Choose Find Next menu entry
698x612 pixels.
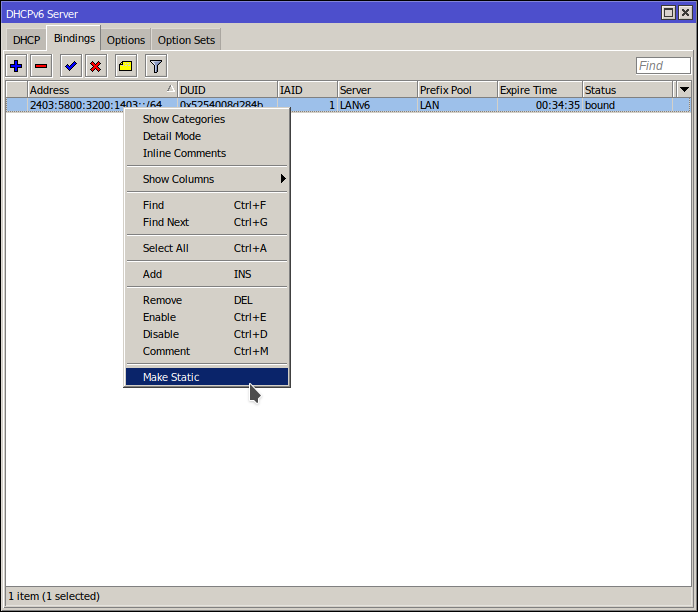tap(207, 222)
